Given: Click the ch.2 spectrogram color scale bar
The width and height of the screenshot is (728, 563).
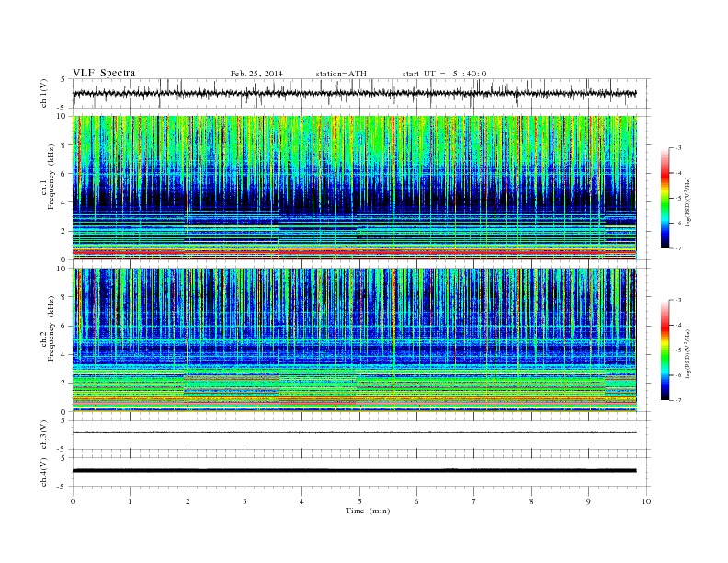Looking at the screenshot, I should tap(665, 350).
